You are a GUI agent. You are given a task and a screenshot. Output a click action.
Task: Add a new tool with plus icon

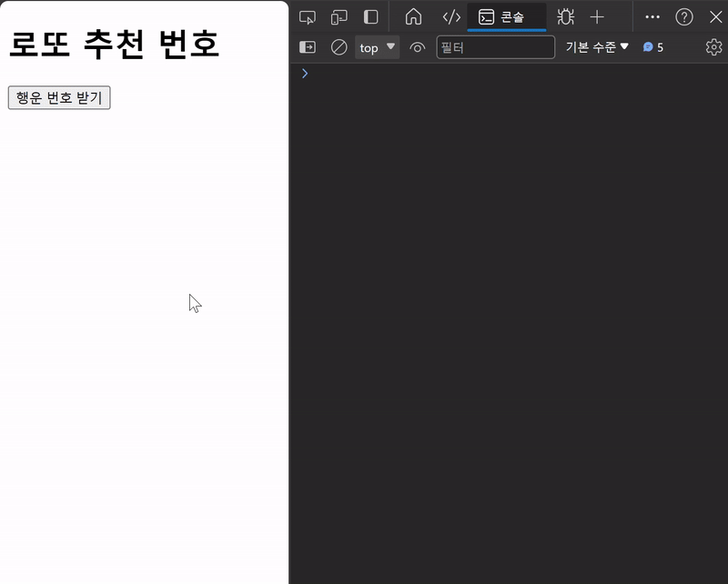(597, 17)
